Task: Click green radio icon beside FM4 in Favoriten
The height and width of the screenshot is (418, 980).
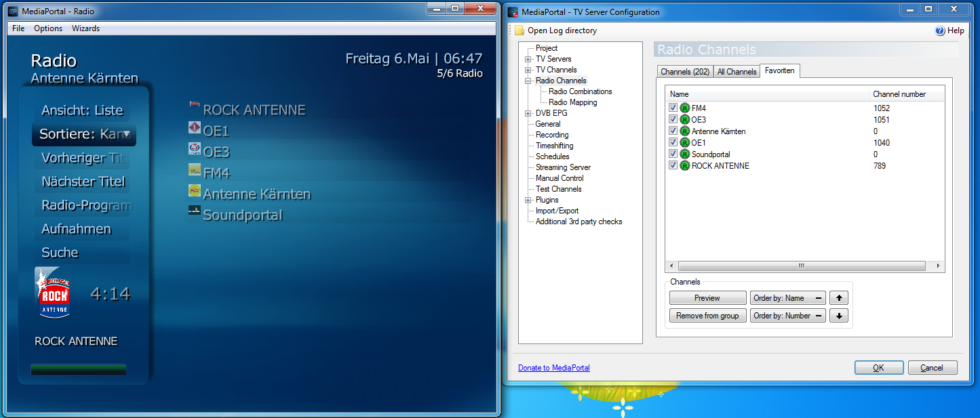Action: click(x=684, y=108)
